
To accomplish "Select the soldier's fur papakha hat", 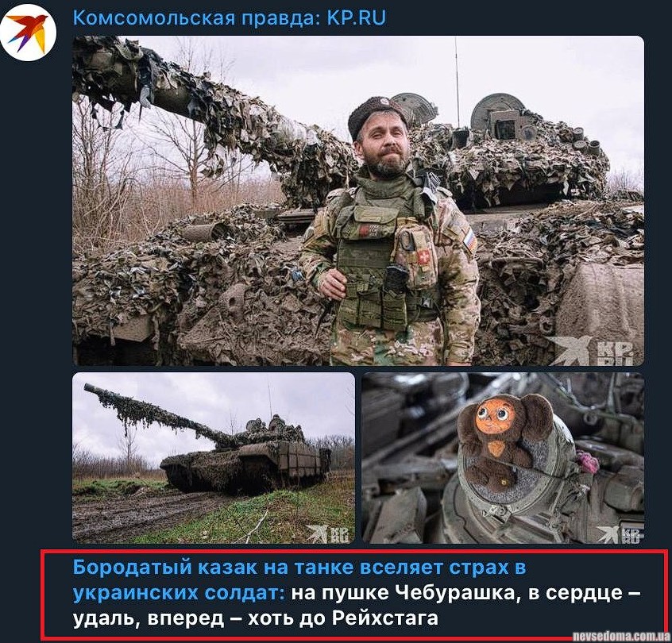I will pos(376,115).
